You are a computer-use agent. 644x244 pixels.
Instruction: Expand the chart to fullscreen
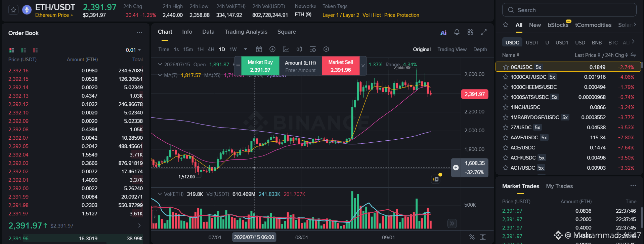click(x=484, y=32)
